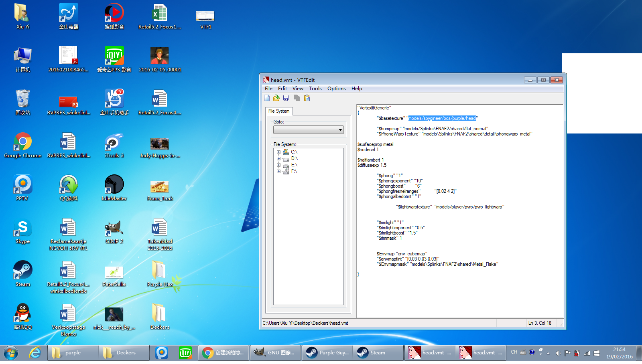Select the Steam desktop shortcut
This screenshot has height=364, width=642.
pyautogui.click(x=23, y=274)
